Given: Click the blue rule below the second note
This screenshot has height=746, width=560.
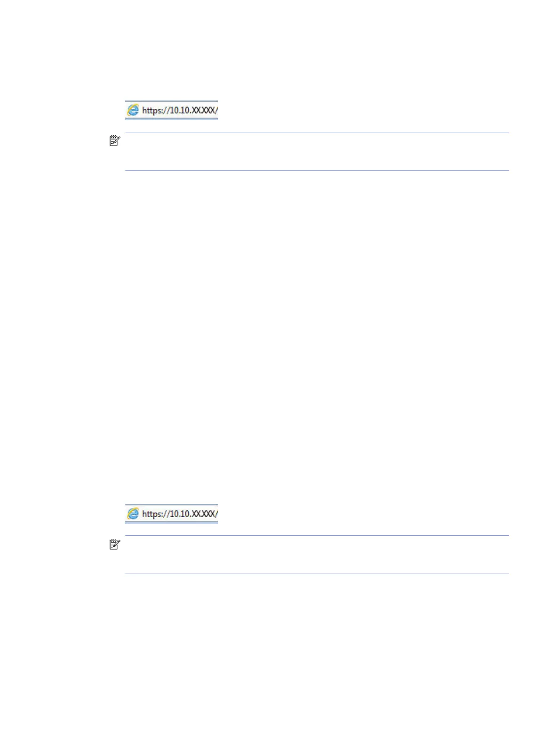Looking at the screenshot, I should pyautogui.click(x=317, y=574).
